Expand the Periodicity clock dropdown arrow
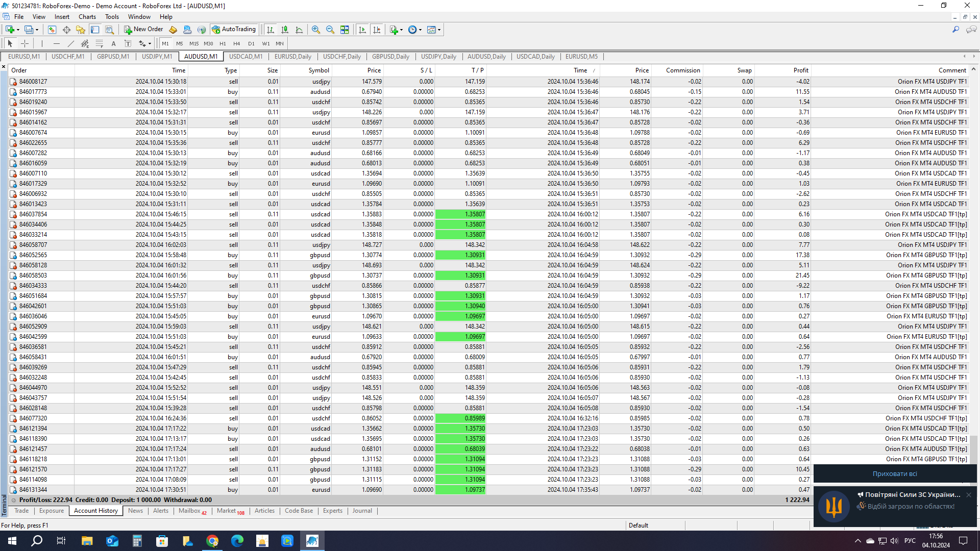980x551 pixels. pyautogui.click(x=420, y=30)
